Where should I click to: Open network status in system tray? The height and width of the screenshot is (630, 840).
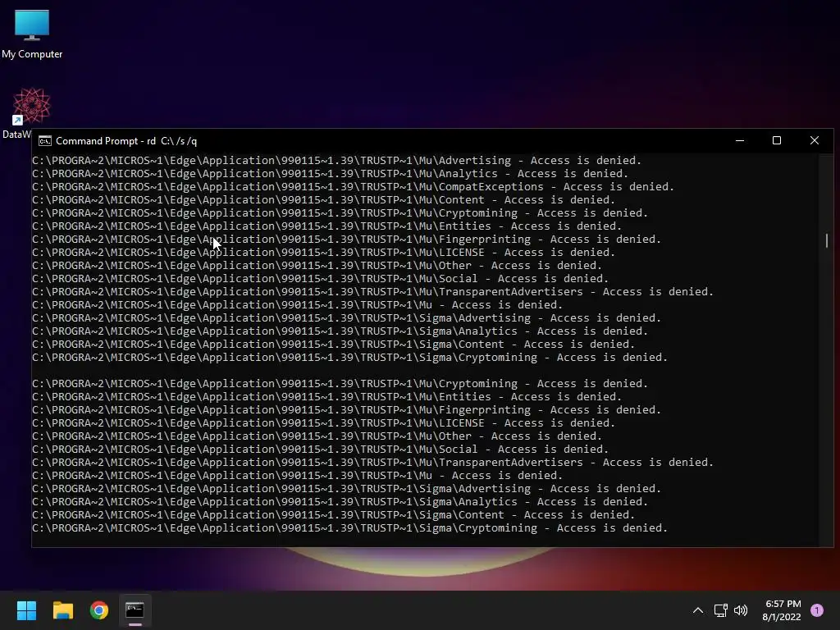[x=720, y=610]
